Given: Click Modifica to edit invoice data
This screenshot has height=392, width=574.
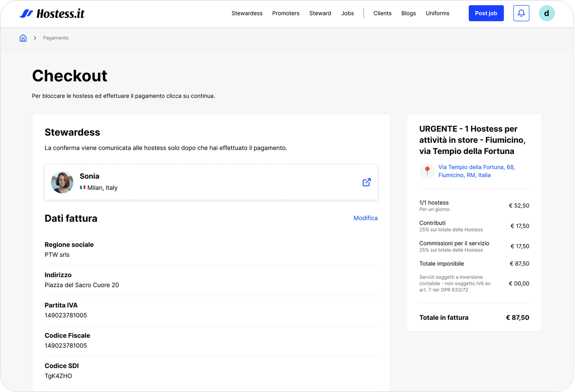Looking at the screenshot, I should click(366, 218).
